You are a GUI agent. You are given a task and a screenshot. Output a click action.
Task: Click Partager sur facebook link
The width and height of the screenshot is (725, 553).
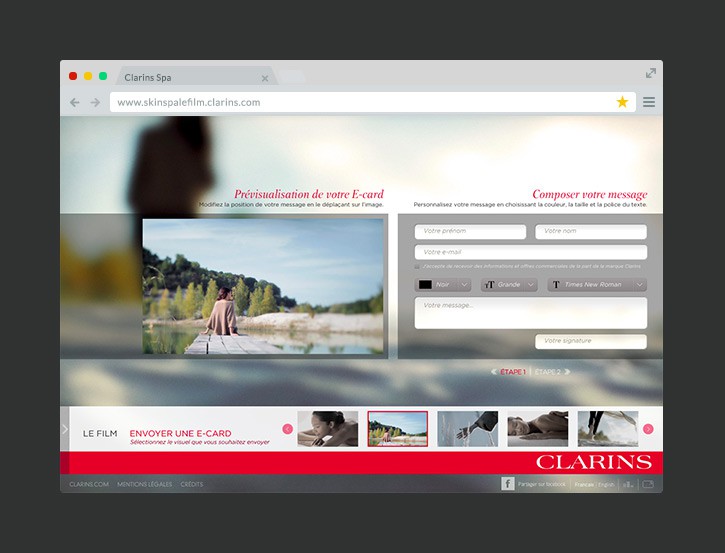point(542,484)
